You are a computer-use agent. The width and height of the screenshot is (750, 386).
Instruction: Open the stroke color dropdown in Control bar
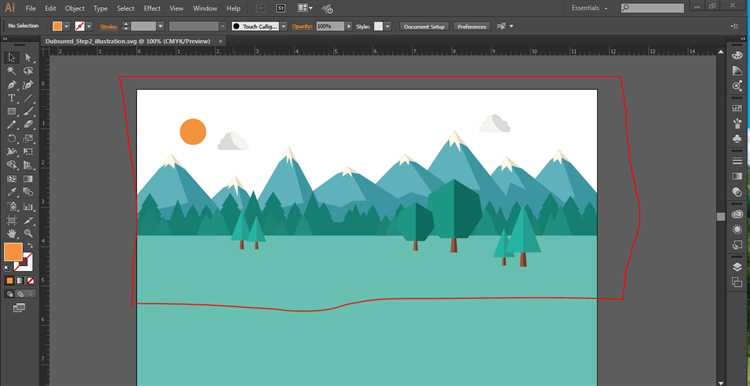click(89, 26)
